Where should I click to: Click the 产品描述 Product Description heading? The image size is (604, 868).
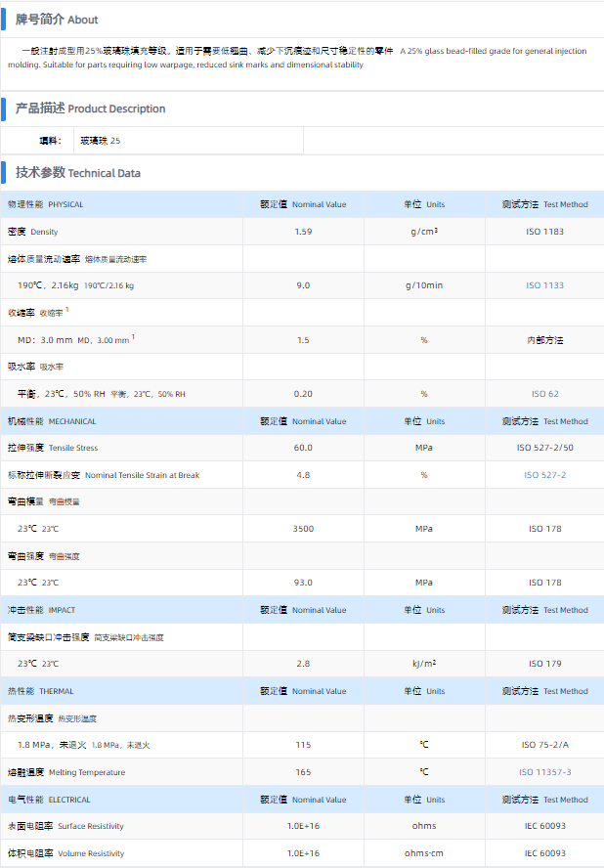click(90, 108)
